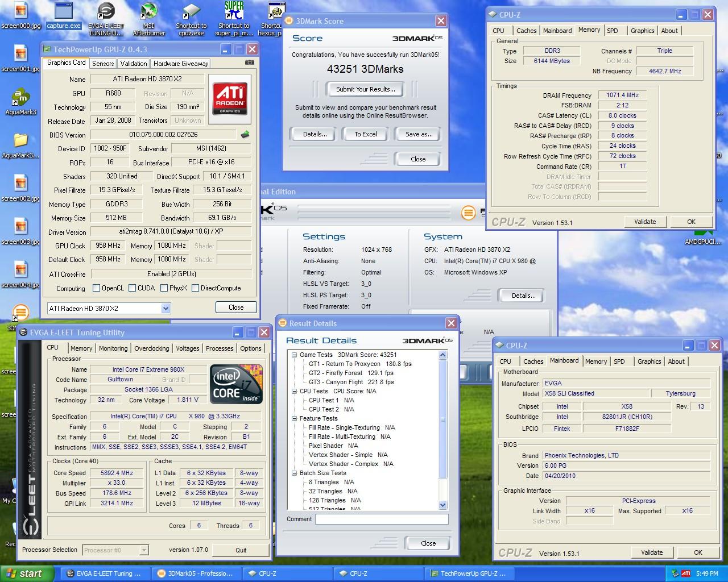
Task: Click ATI tray icon in system tray
Action: pos(686,573)
